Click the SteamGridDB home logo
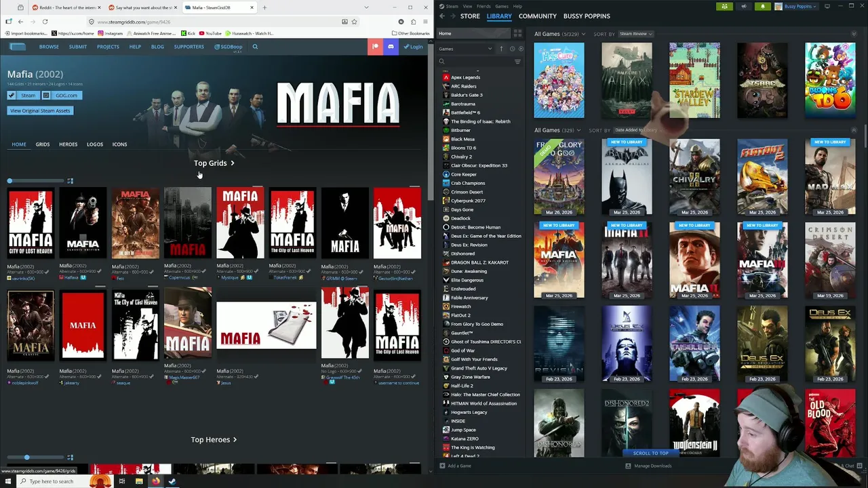This screenshot has width=868, height=488. 18,47
